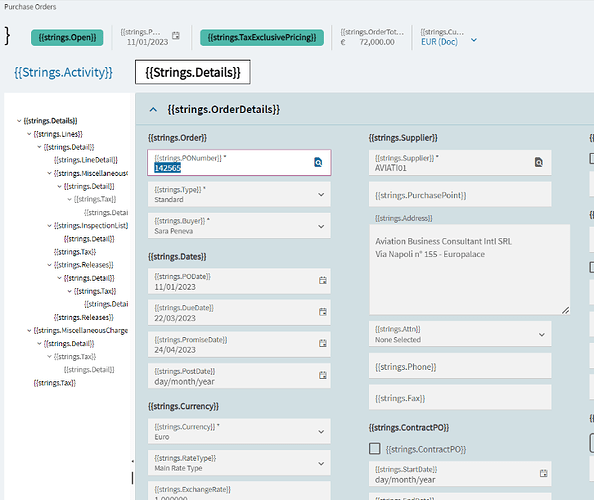Open the Attn dropdown showing None Selected
The height and width of the screenshot is (500, 594).
click(x=460, y=334)
